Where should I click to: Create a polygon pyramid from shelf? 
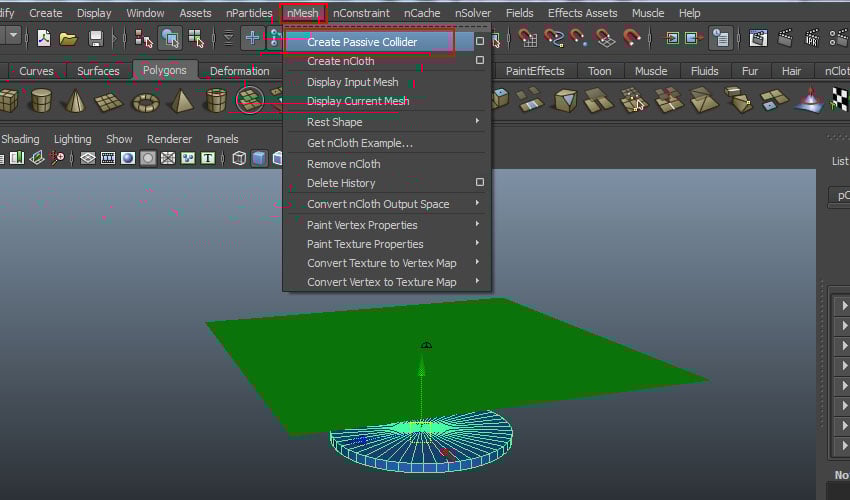pyautogui.click(x=181, y=101)
